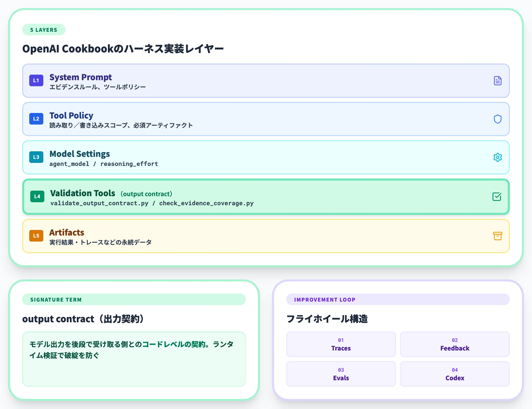The image size is (532, 409).
Task: Click the Model Settings title
Action: click(x=80, y=154)
